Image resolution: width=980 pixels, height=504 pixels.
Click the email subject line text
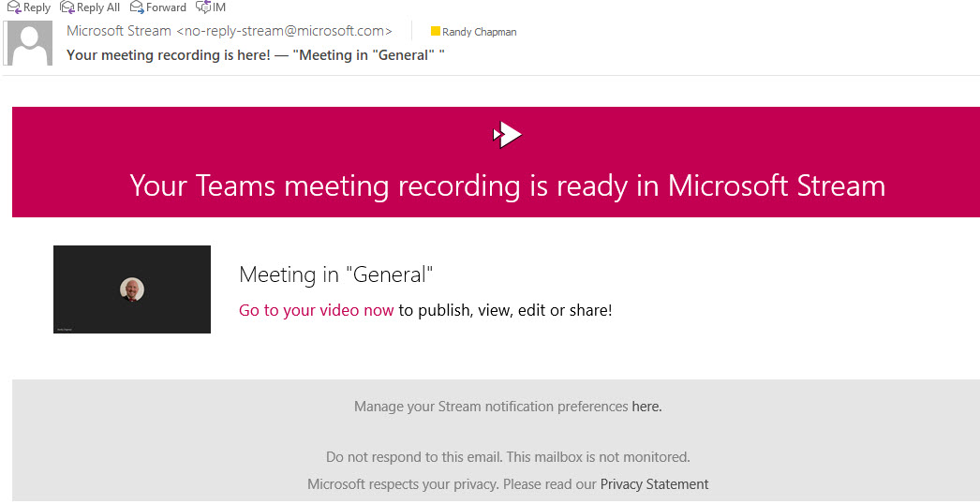(x=255, y=54)
